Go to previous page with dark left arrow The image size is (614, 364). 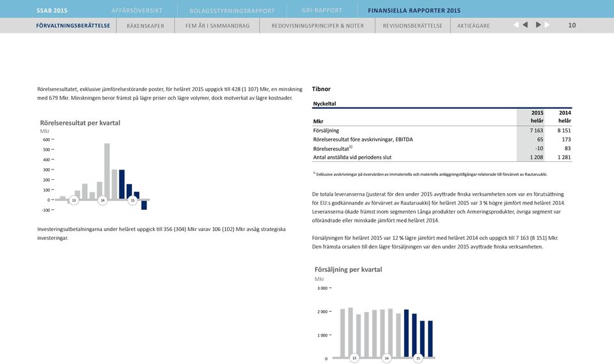click(x=525, y=25)
